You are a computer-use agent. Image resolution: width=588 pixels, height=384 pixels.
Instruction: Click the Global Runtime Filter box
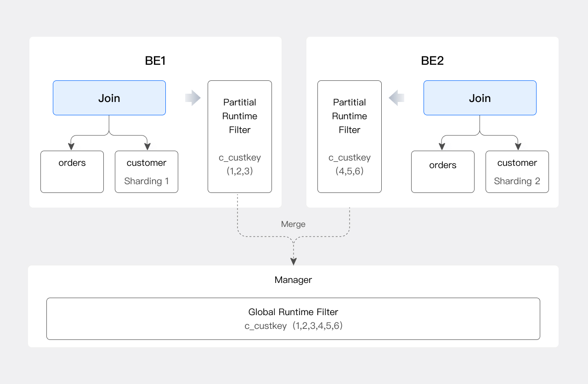pos(293,319)
